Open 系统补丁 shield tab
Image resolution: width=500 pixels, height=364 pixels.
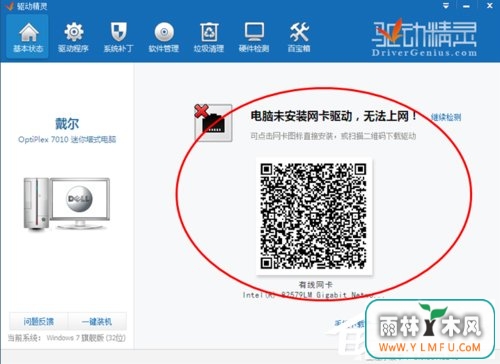(x=118, y=37)
